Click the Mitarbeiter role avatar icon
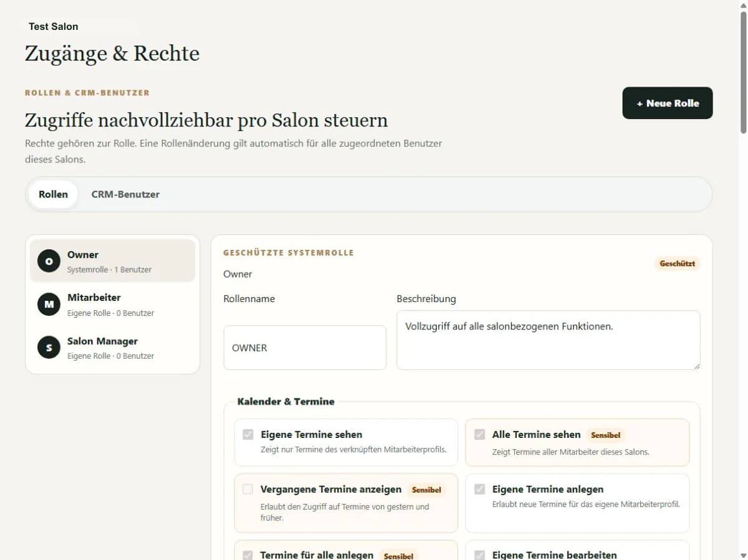 coord(49,304)
